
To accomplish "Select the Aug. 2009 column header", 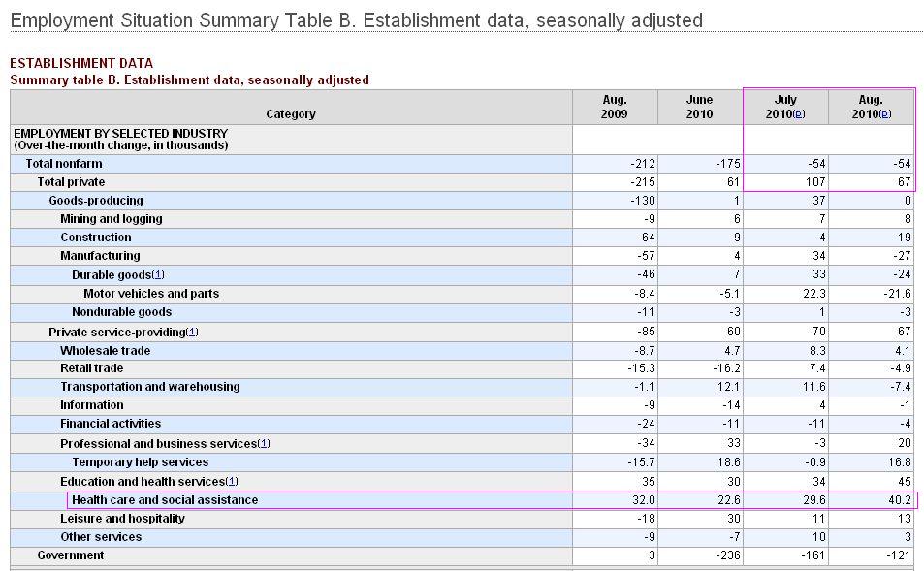I will point(614,107).
